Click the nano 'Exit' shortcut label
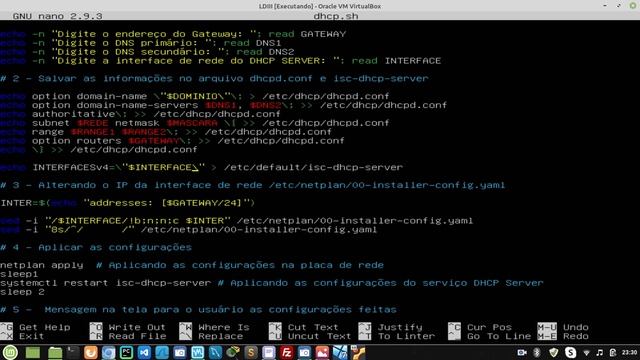 [x=31, y=336]
